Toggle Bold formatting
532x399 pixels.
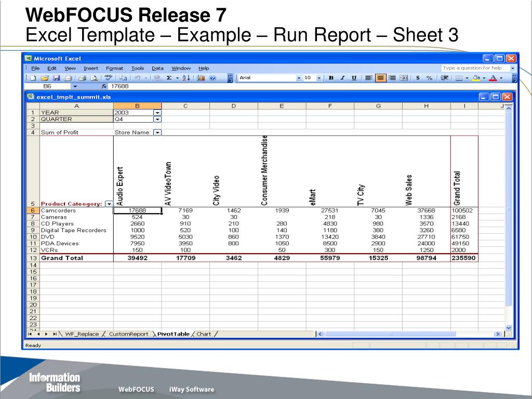point(331,78)
